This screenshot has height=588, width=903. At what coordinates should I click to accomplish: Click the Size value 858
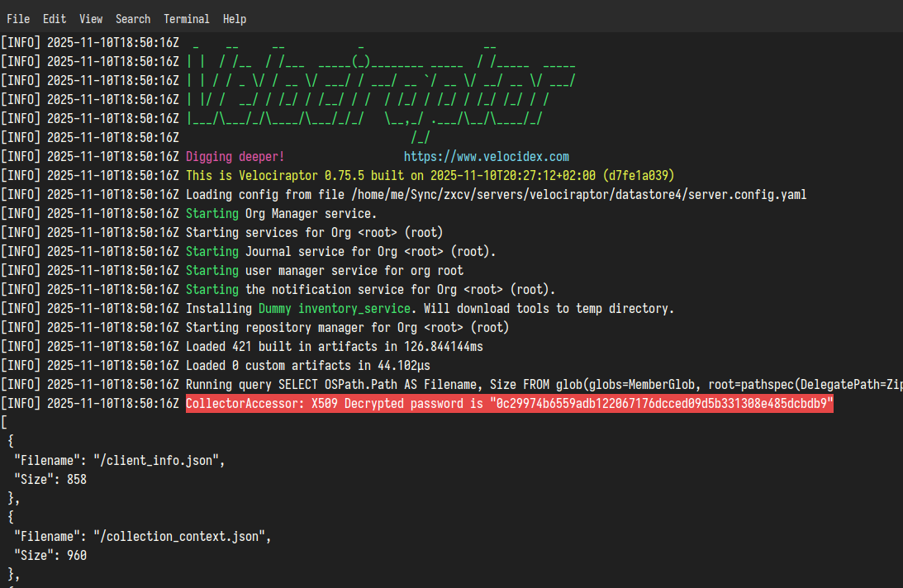pos(75,479)
